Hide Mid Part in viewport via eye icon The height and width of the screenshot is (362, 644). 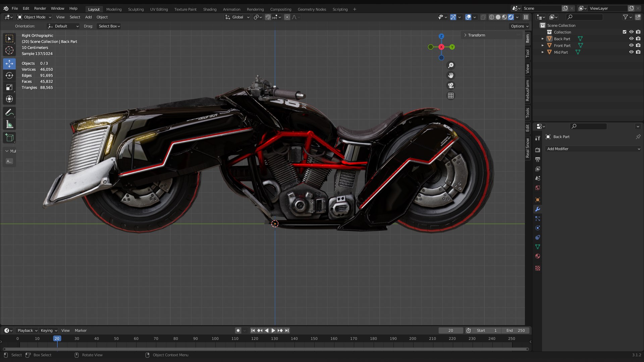631,52
